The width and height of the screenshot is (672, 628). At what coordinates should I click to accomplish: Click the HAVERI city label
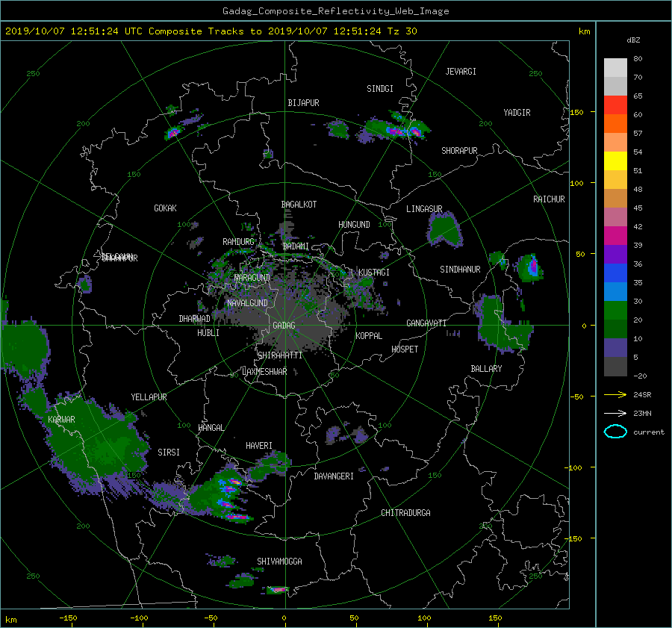[259, 447]
